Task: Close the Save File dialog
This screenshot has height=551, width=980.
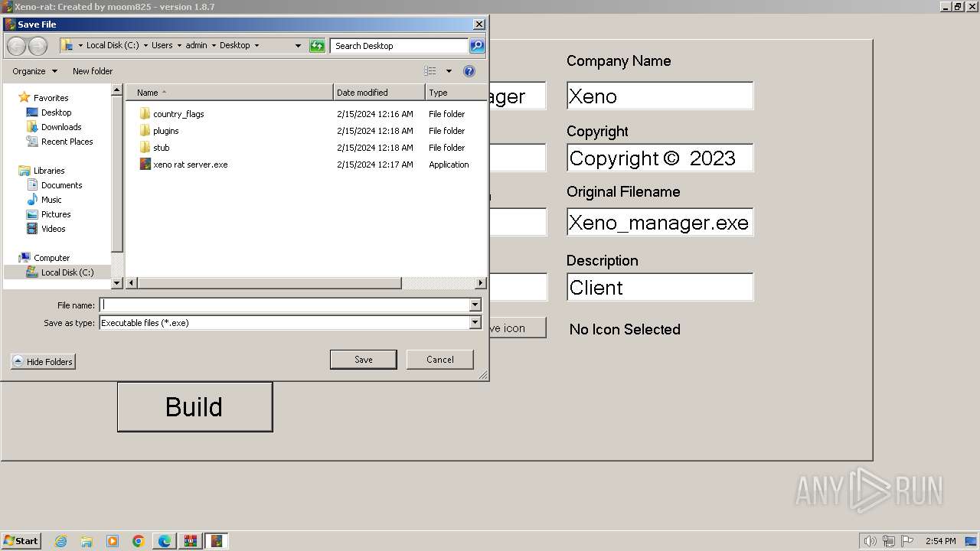Action: tap(479, 24)
